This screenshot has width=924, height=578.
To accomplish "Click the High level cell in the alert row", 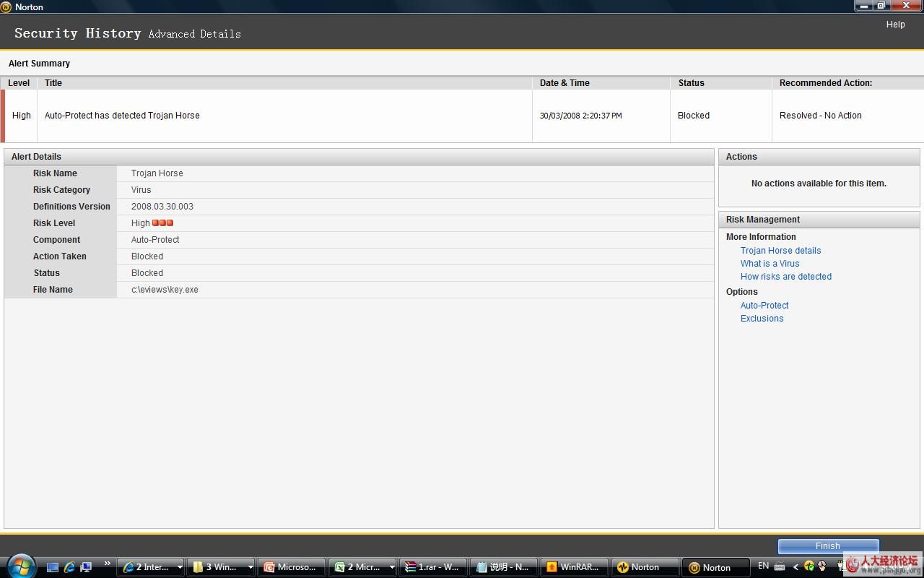I will pyautogui.click(x=22, y=116).
